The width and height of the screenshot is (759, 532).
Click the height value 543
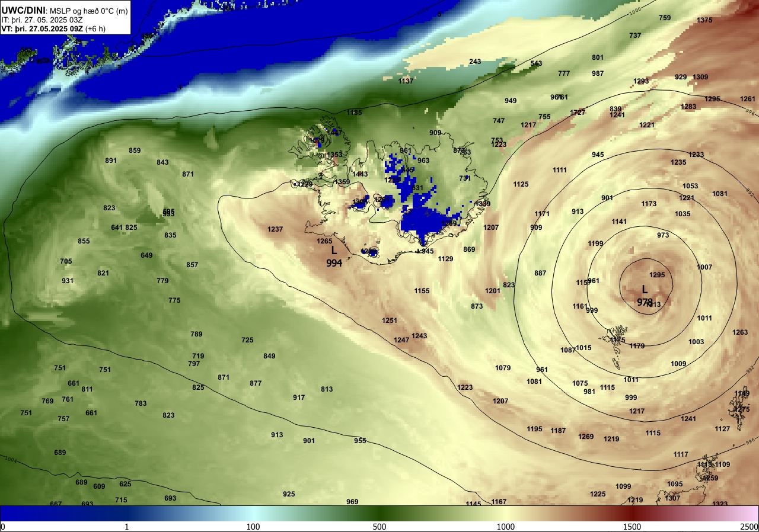click(x=536, y=63)
